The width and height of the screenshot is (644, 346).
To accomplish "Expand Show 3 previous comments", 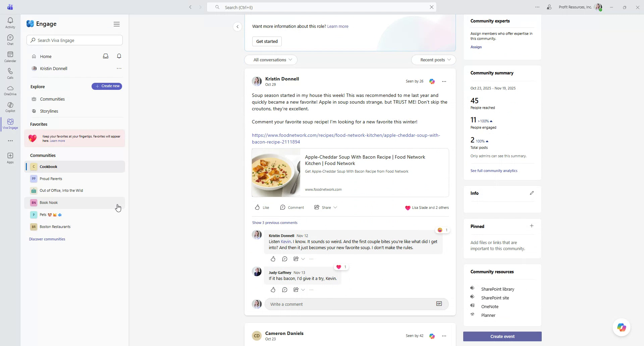I will pyautogui.click(x=275, y=222).
